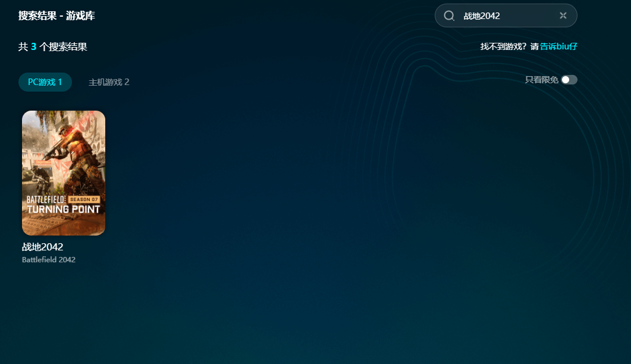Clear the search text with the X icon
This screenshot has height=364, width=631.
point(563,16)
